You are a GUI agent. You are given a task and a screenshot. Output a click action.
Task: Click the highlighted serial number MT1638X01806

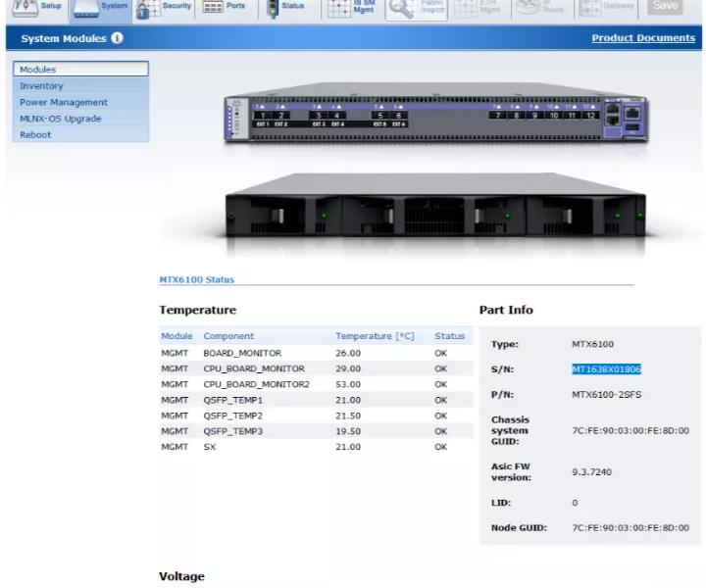pos(606,369)
